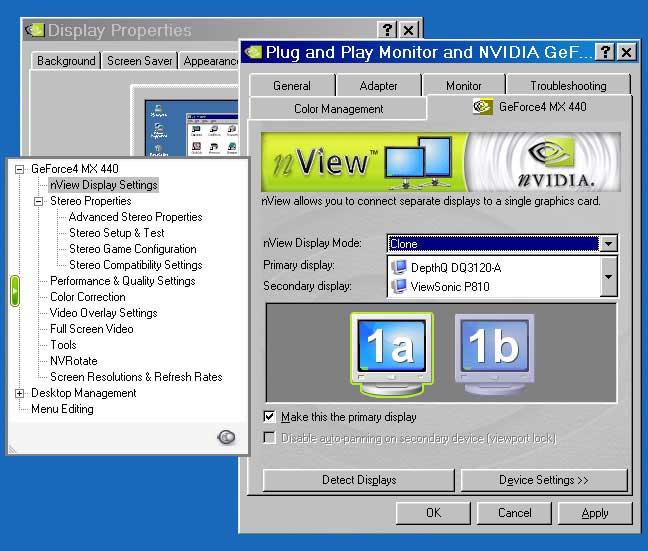The width and height of the screenshot is (648, 551).
Task: Open Background tab in Display Properties
Action: click(67, 61)
